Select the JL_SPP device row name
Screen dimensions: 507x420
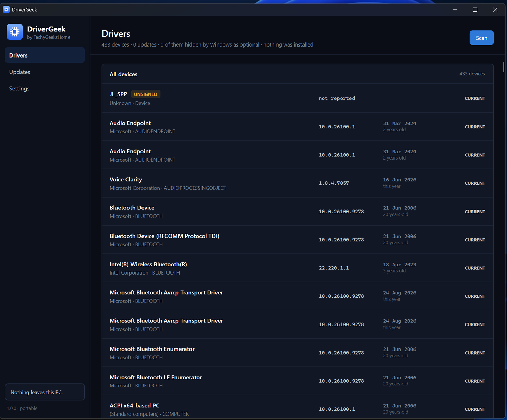click(x=118, y=94)
